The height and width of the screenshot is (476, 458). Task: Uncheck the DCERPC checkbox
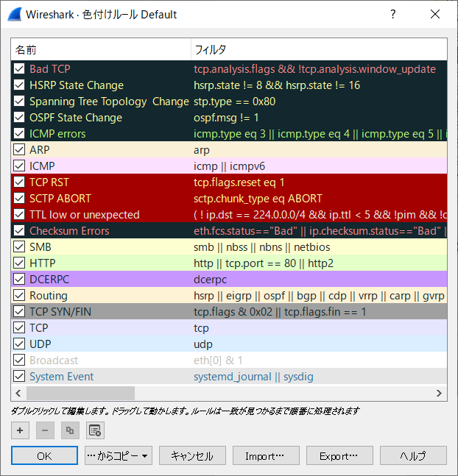tap(19, 279)
